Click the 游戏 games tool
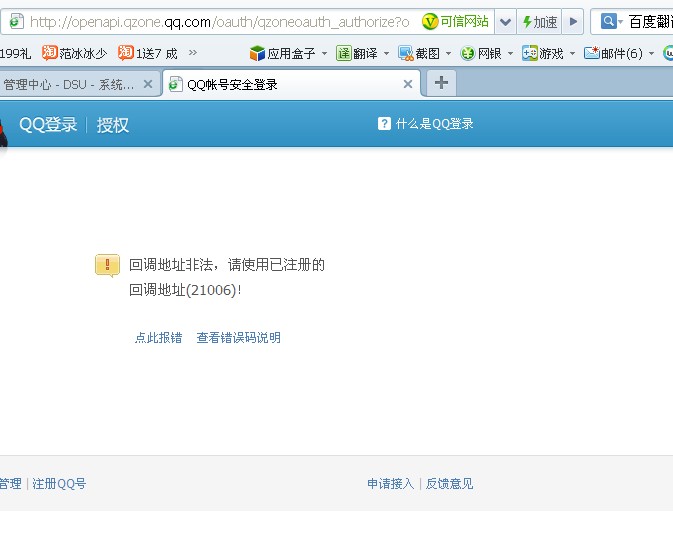Image resolution: width=673 pixels, height=557 pixels. (x=543, y=53)
